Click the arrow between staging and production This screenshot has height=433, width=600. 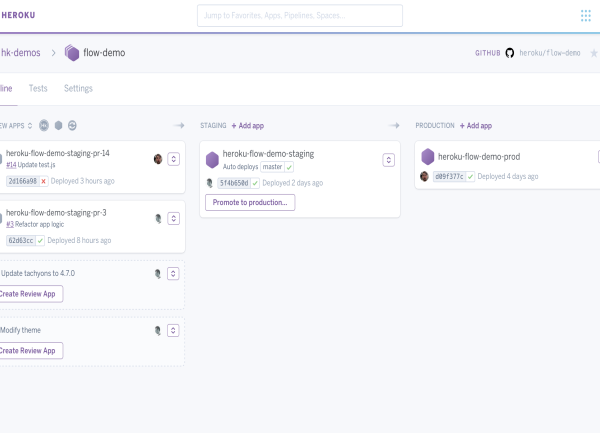click(394, 125)
